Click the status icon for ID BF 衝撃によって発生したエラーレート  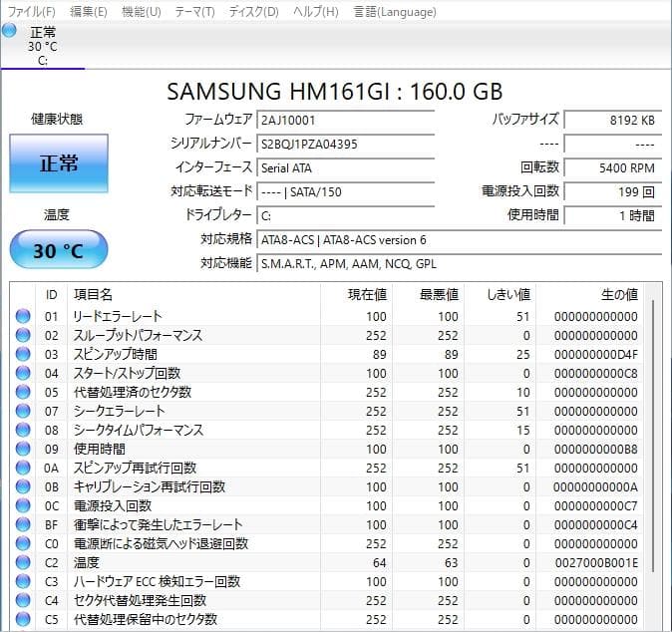pos(23,524)
